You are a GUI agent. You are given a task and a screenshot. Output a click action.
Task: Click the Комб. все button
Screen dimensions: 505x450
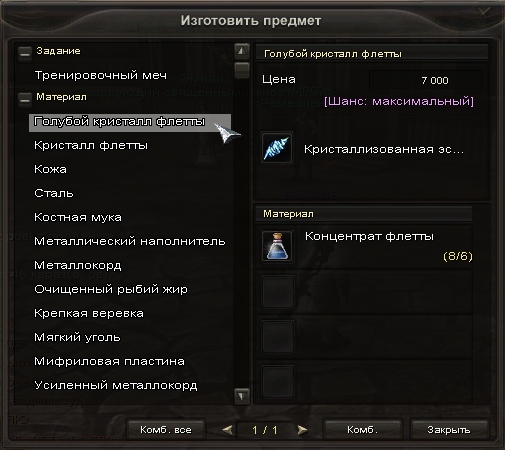coord(166,429)
